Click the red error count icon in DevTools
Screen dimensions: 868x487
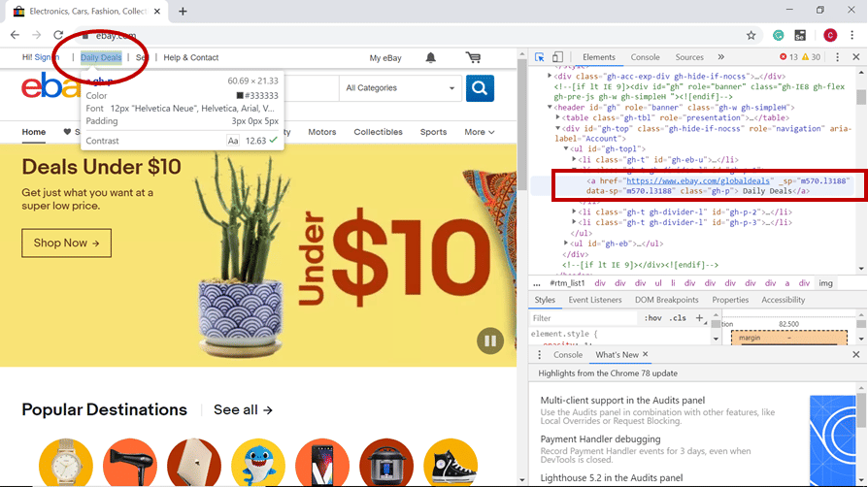[783, 57]
